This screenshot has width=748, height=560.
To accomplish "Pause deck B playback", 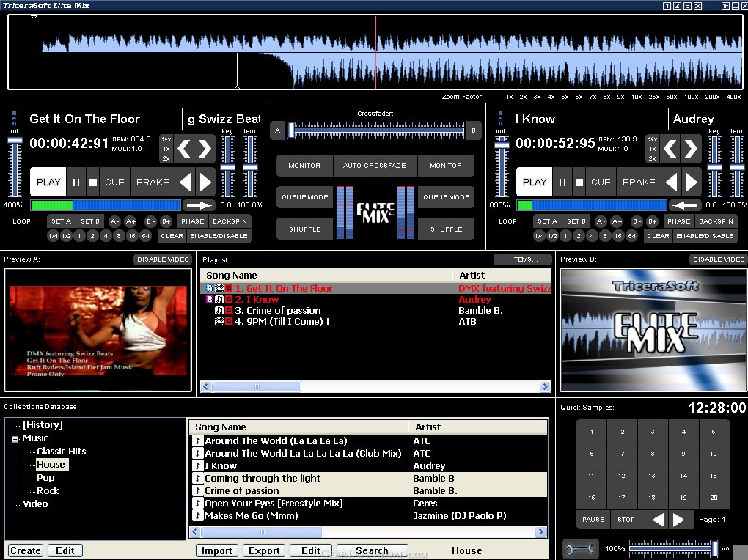I will [x=562, y=183].
